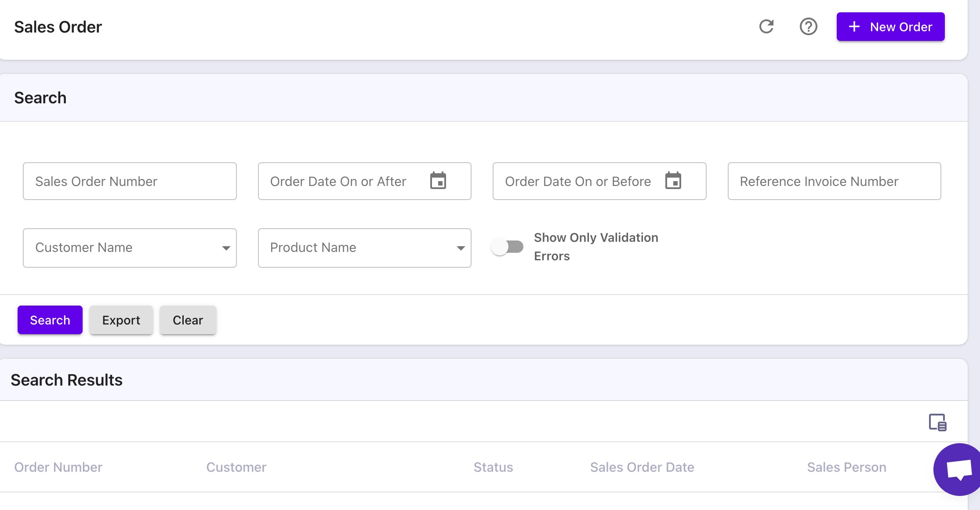Open the help question mark icon

pyautogui.click(x=808, y=27)
